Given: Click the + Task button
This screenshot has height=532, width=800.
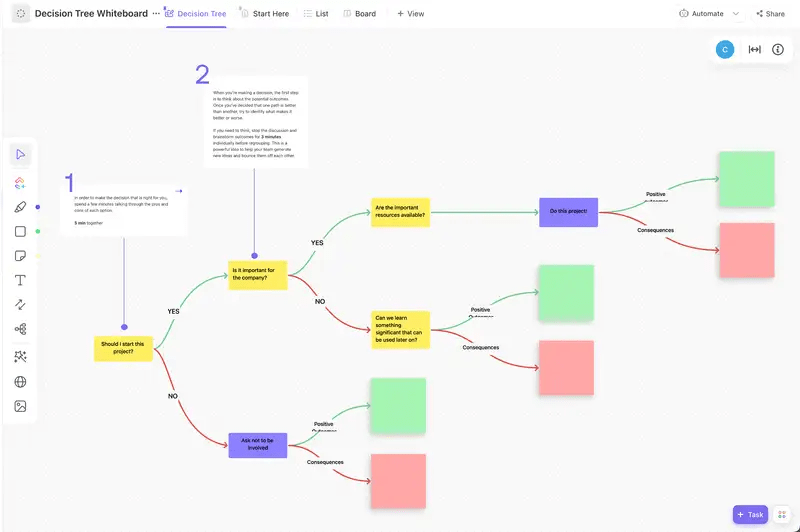Looking at the screenshot, I should (x=750, y=515).
